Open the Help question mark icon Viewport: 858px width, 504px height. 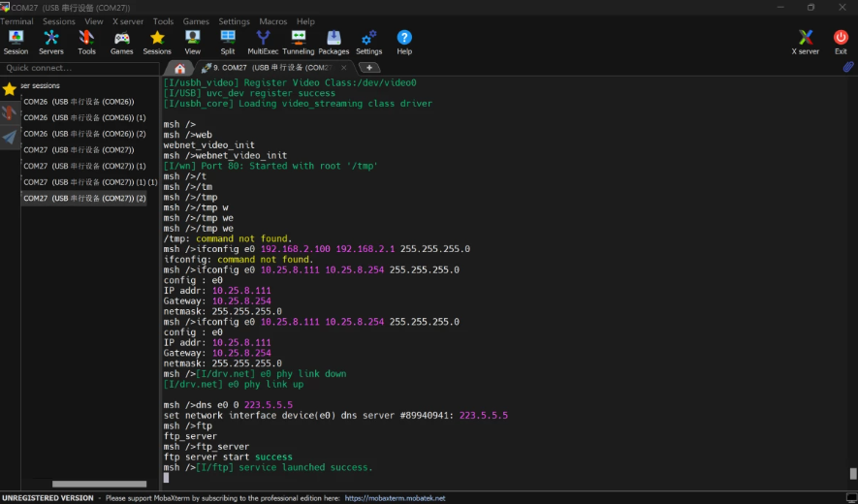click(404, 42)
